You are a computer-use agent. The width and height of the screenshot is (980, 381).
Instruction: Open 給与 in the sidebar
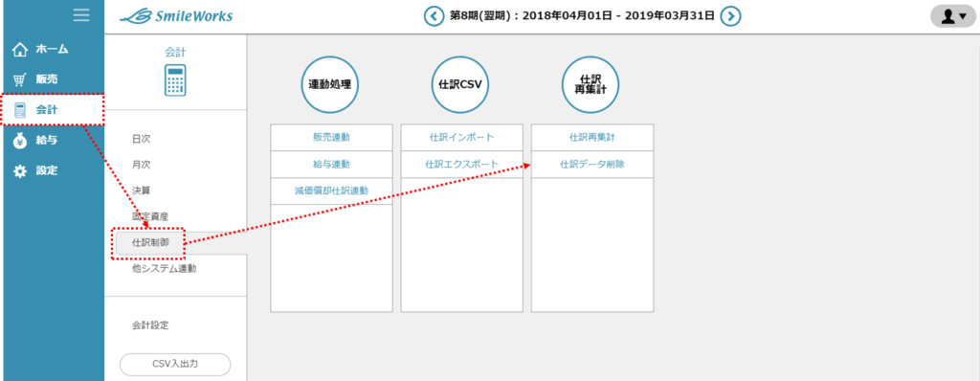pos(36,141)
